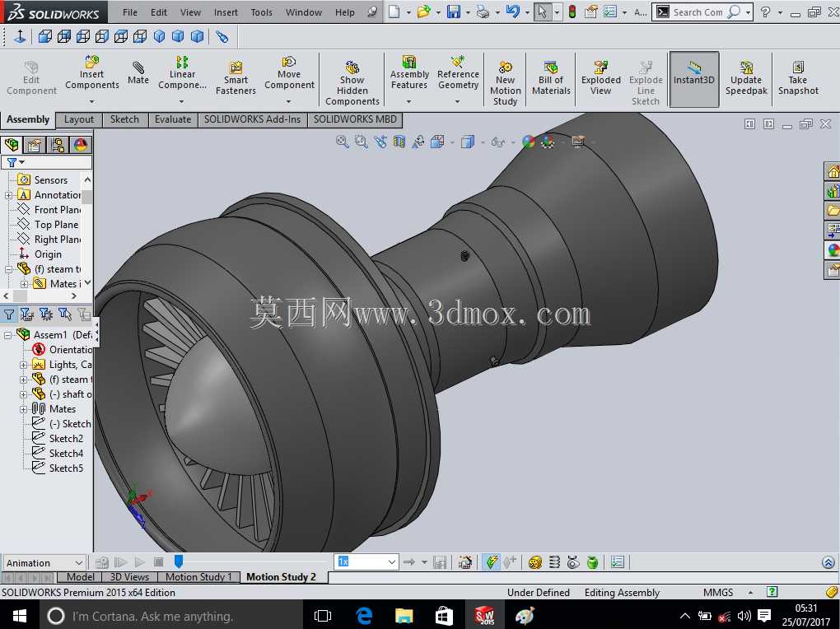
Task: Switch to 3D Views tab
Action: (x=129, y=577)
